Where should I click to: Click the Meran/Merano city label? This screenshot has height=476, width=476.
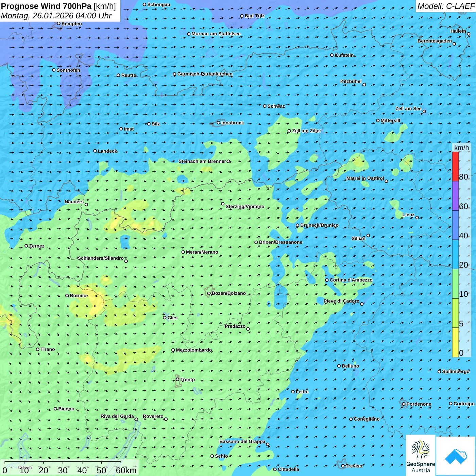point(202,252)
